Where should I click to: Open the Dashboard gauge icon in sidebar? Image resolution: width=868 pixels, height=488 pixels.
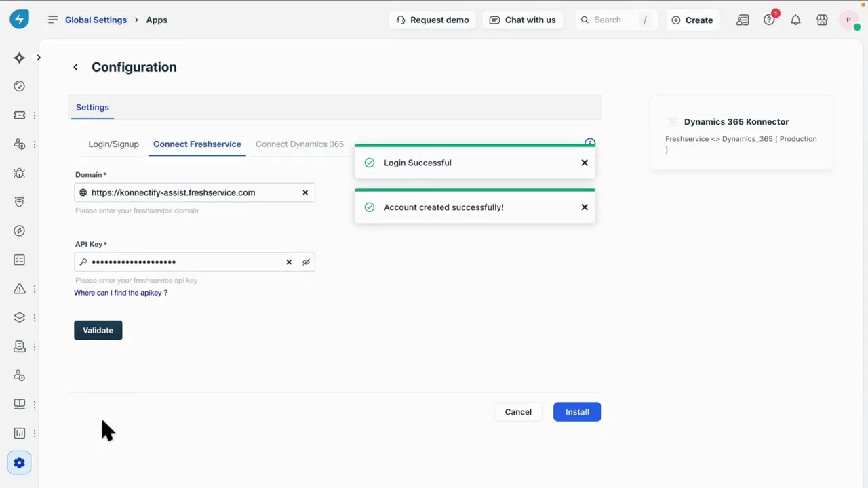(19, 86)
